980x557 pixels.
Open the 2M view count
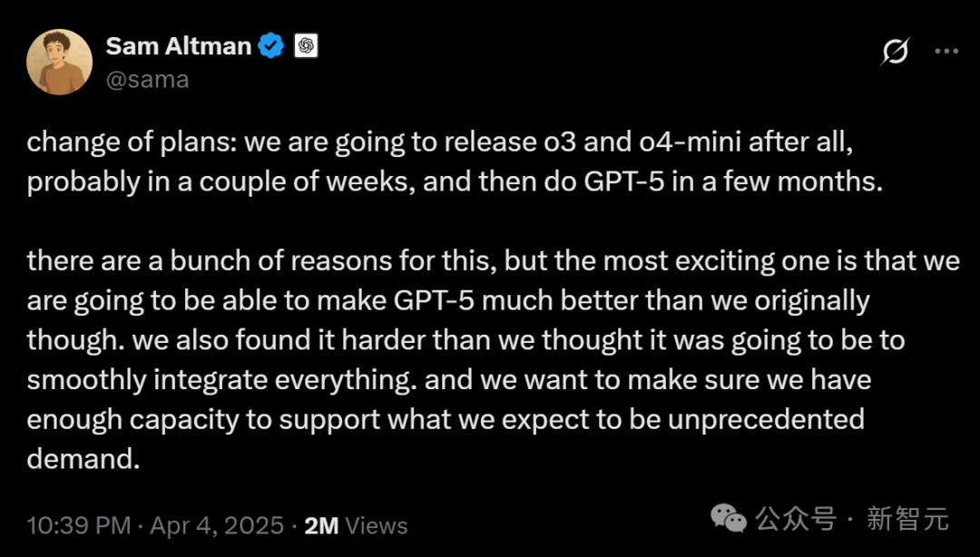point(321,526)
